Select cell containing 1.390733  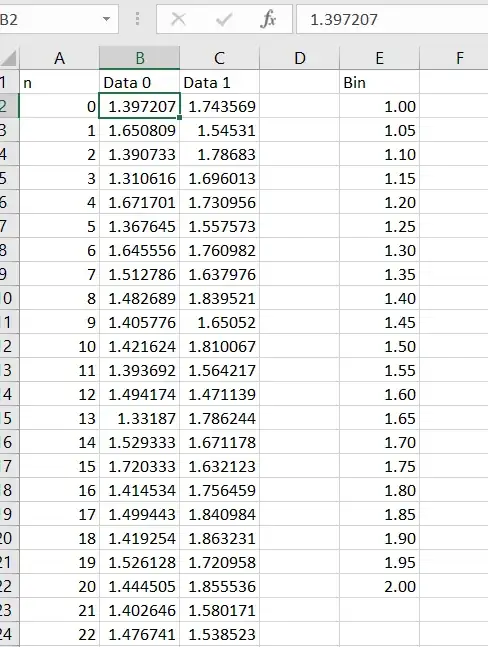[x=139, y=154]
